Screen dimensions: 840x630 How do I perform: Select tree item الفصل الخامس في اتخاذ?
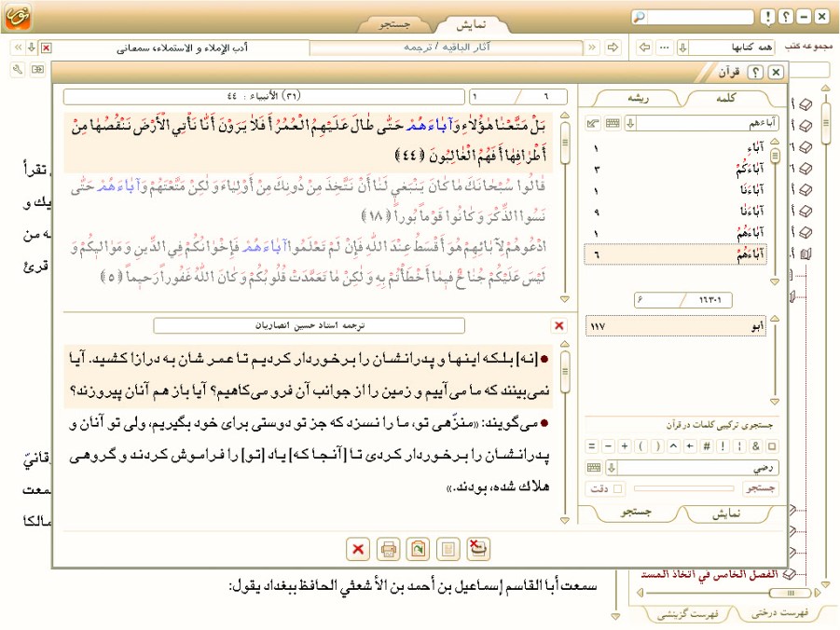click(x=710, y=575)
